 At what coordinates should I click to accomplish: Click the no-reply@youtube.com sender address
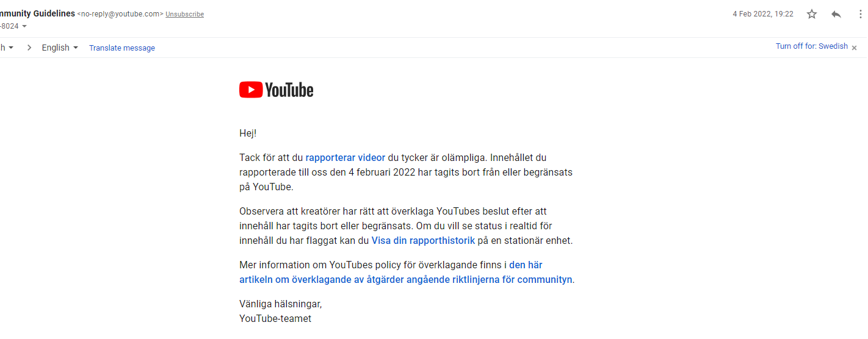[x=120, y=14]
